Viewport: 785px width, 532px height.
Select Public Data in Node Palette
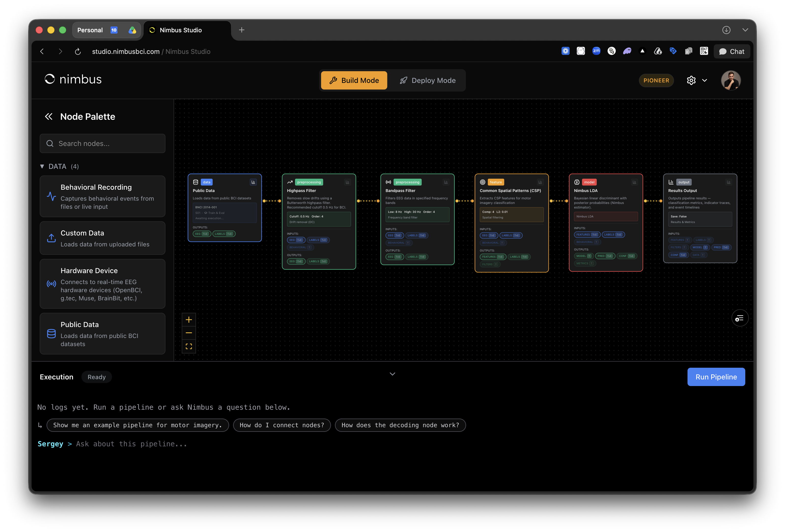103,333
